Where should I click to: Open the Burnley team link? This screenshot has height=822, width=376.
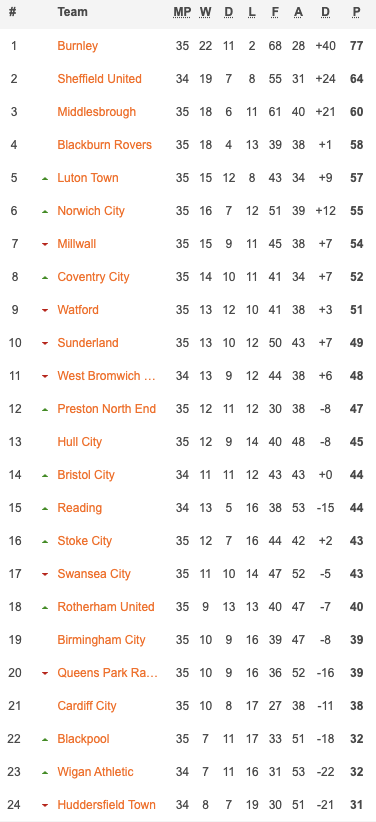pyautogui.click(x=78, y=46)
